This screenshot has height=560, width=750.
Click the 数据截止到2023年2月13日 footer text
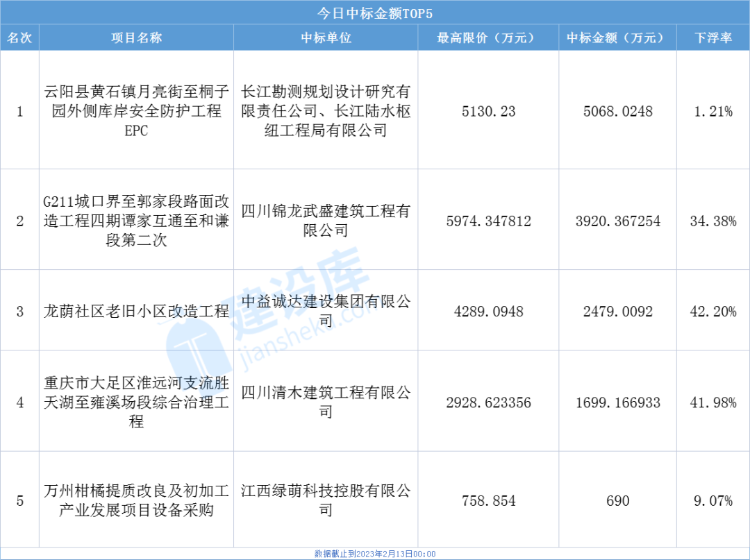375,554
